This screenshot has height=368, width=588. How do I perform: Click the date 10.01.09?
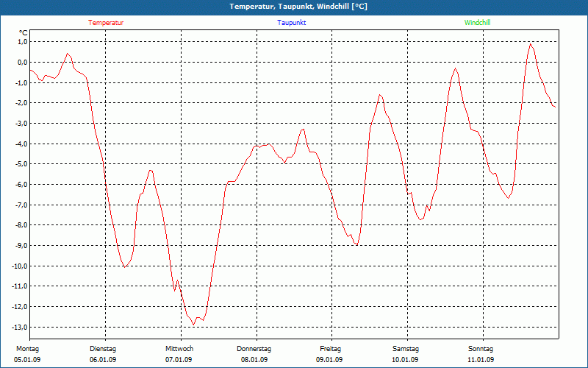pos(405,360)
